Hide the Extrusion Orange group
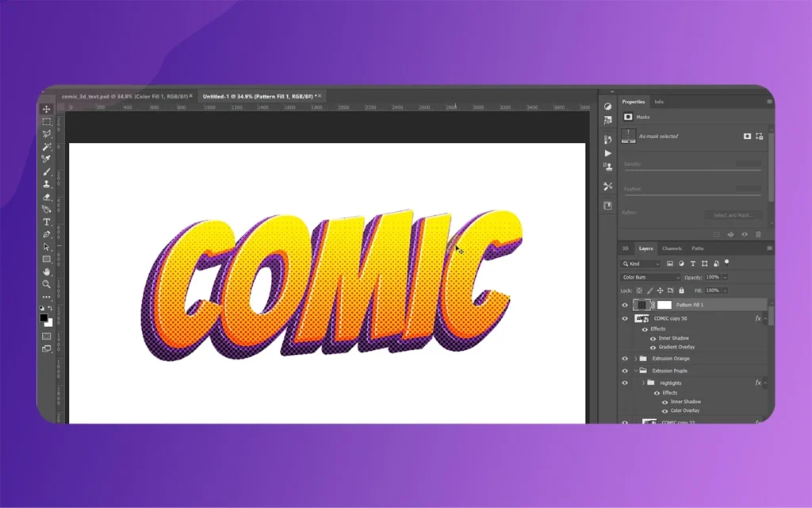This screenshot has width=812, height=508. click(625, 359)
